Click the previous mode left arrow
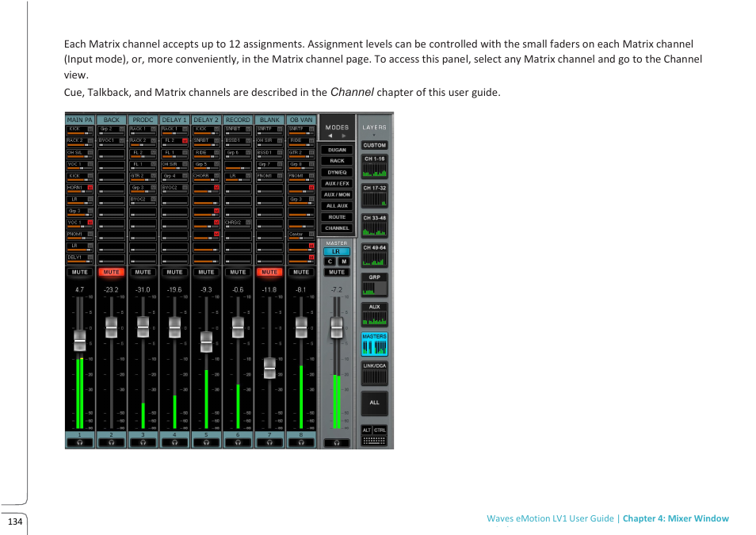 point(330,136)
